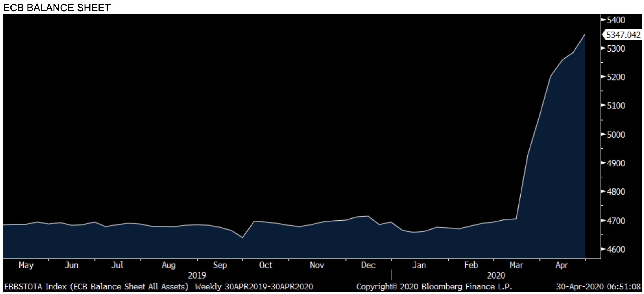Select the May label on the time axis
Screen dimensions: 644x294
pos(26,265)
